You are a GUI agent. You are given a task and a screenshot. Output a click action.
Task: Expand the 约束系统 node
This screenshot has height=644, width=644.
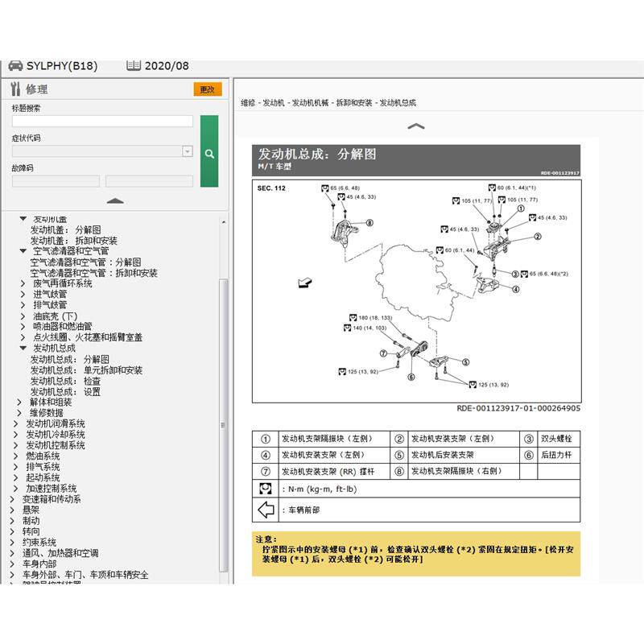tap(12, 542)
